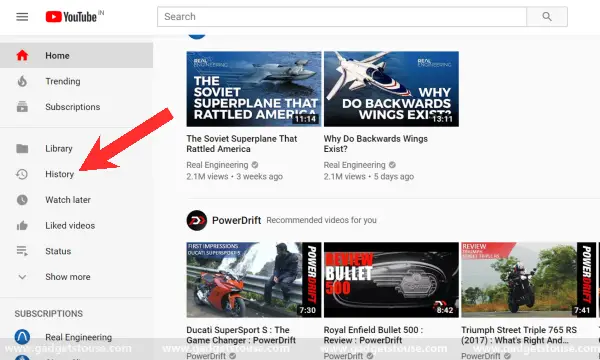Click the SUBSCRIPTIONS section header
This screenshot has height=360, width=600.
pyautogui.click(x=49, y=314)
